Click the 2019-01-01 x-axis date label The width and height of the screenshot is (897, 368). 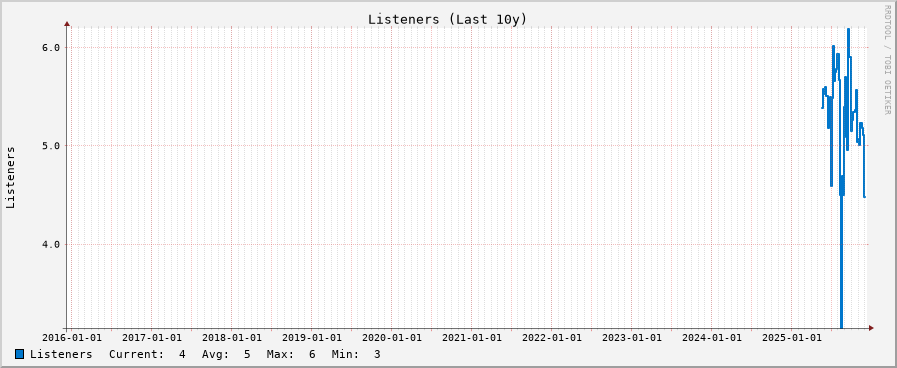(x=312, y=338)
